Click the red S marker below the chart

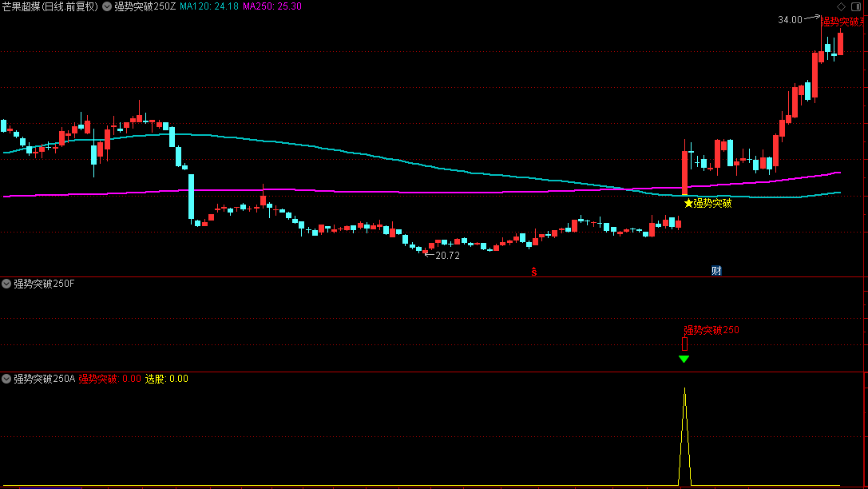click(533, 272)
